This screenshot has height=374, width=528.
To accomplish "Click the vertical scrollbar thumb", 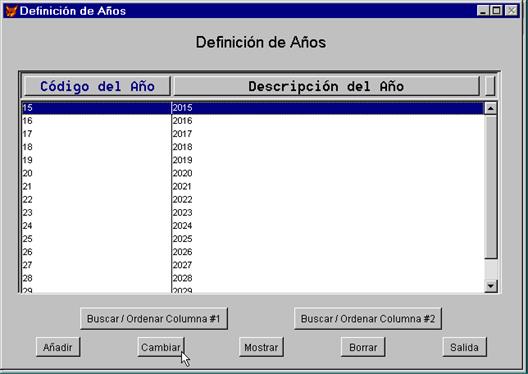I will tap(491, 187).
